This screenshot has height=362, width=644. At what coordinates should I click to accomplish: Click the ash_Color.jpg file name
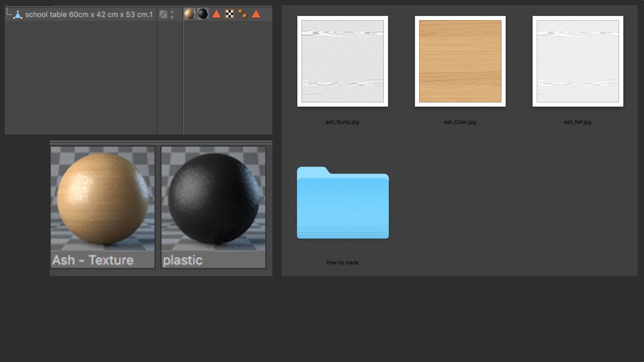[460, 122]
